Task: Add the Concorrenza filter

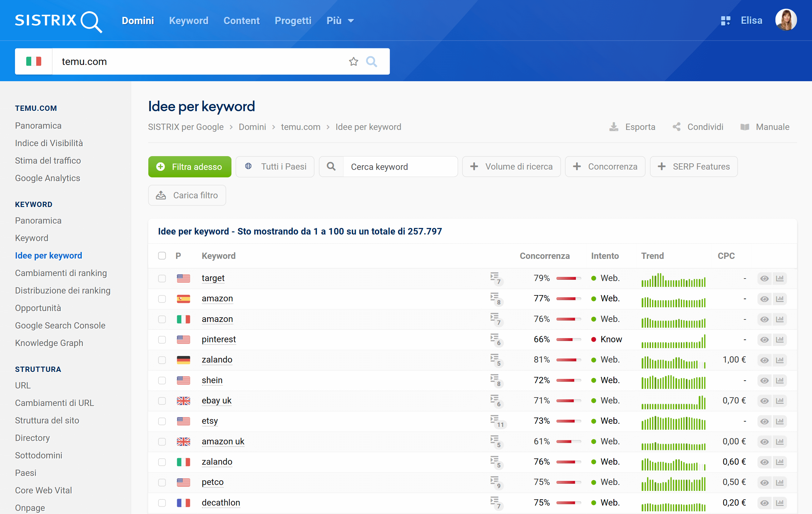Action: tap(605, 167)
